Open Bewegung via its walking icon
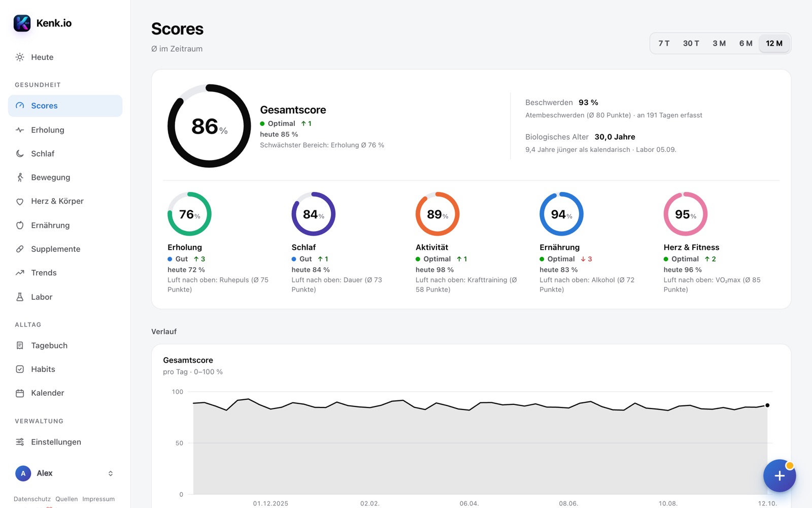Image resolution: width=812 pixels, height=508 pixels. click(20, 177)
